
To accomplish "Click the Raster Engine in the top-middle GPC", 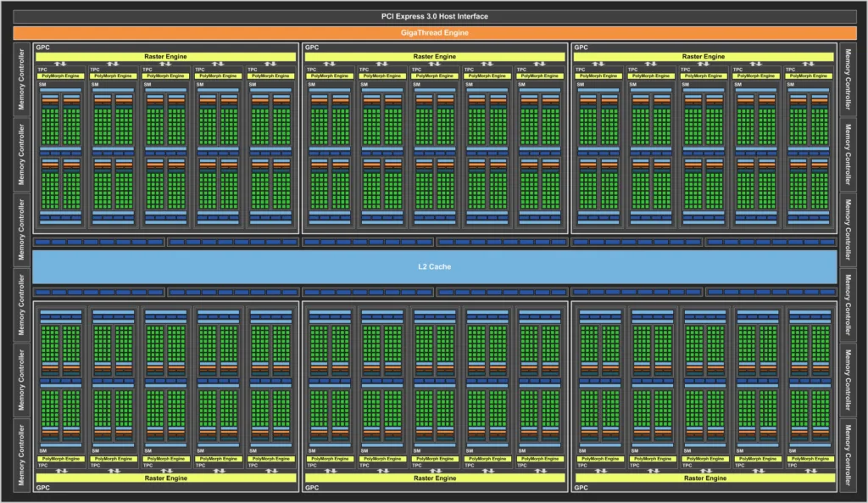I will [435, 56].
